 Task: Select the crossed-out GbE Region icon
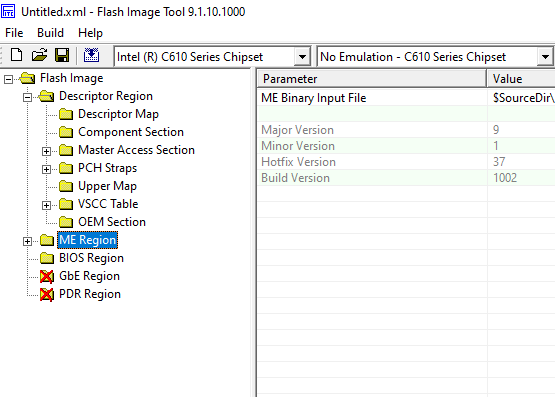pos(47,276)
